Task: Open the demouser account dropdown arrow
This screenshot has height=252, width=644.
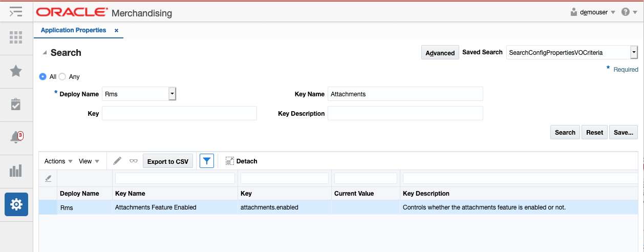Action: pos(613,12)
